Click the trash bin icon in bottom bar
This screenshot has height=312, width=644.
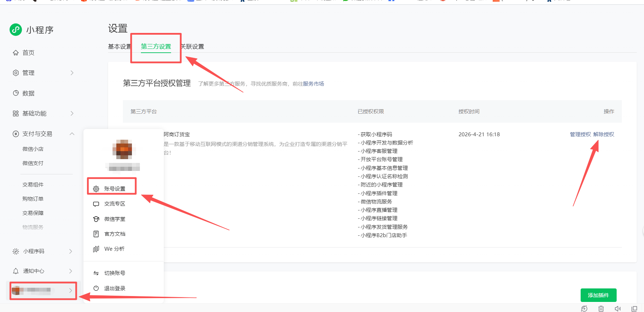(x=601, y=309)
